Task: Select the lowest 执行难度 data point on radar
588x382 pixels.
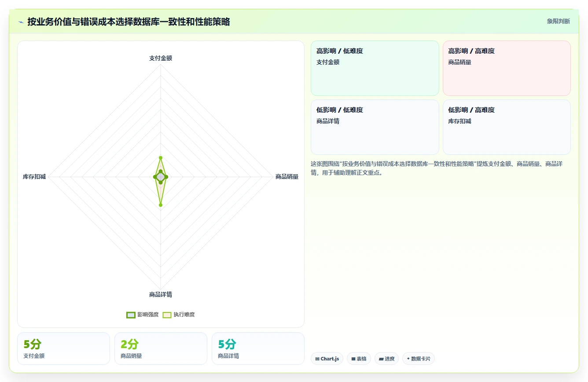Action: point(161,205)
